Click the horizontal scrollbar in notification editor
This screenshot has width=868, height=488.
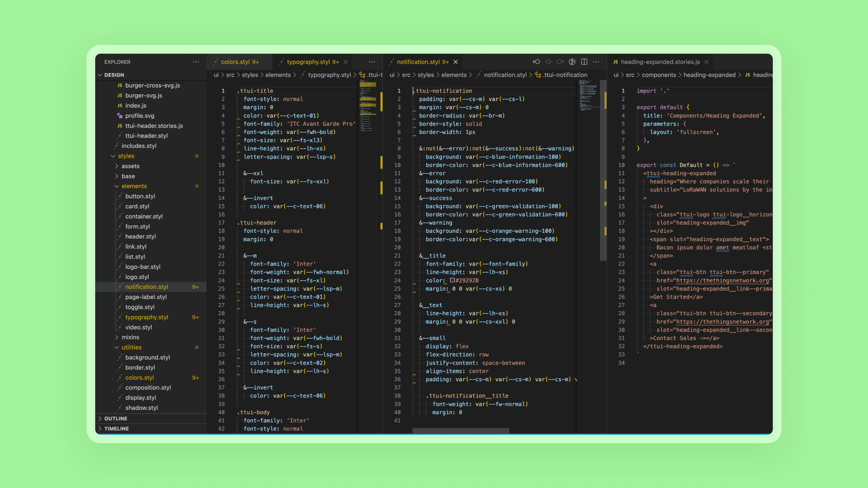460,431
